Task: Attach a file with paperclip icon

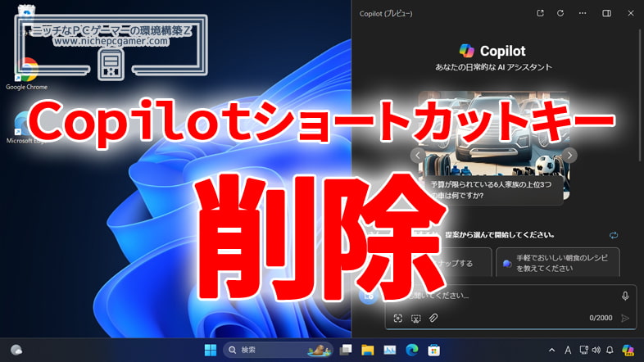Action: (433, 318)
